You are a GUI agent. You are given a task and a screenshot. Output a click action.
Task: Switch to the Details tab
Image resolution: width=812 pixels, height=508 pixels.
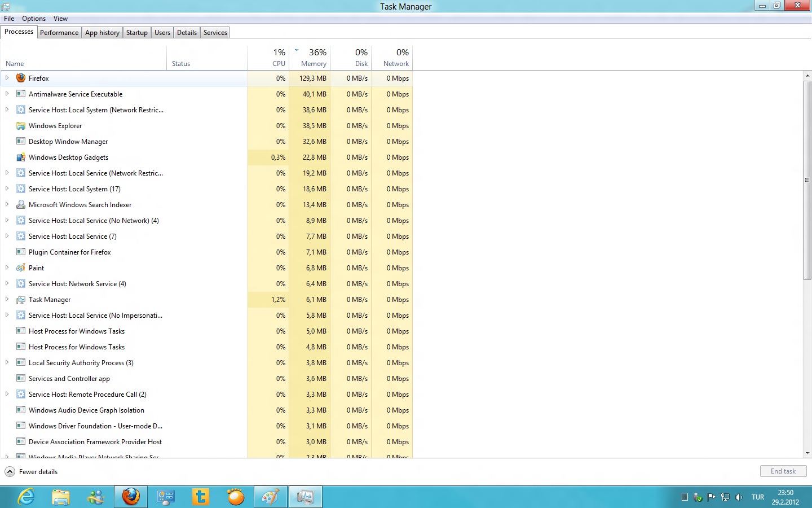pyautogui.click(x=187, y=33)
